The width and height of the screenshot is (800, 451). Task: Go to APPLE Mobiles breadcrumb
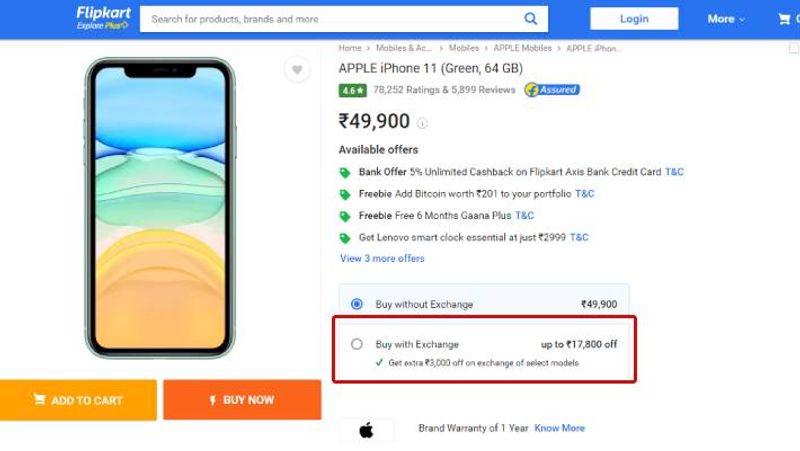point(522,48)
